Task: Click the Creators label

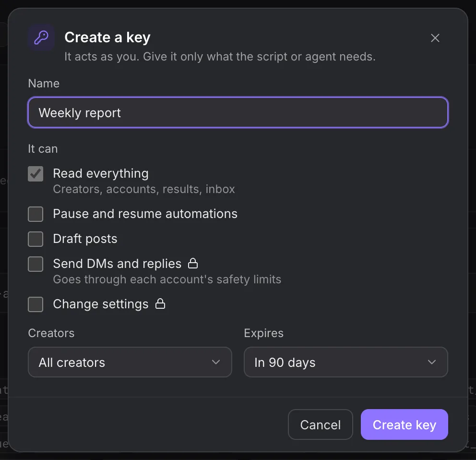Action: 51,333
